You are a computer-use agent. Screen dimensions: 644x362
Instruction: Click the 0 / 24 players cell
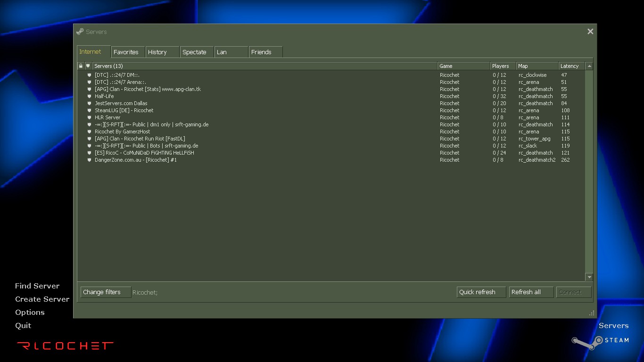point(500,153)
